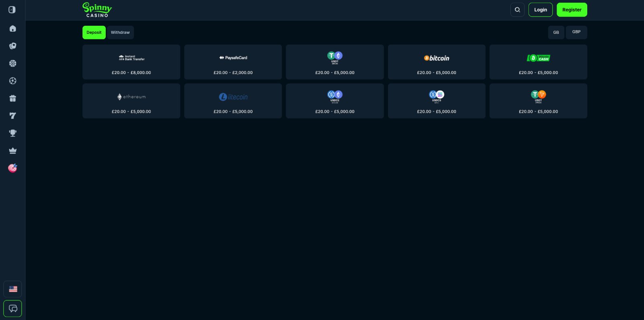Switch to the Deposit tab

[94, 33]
